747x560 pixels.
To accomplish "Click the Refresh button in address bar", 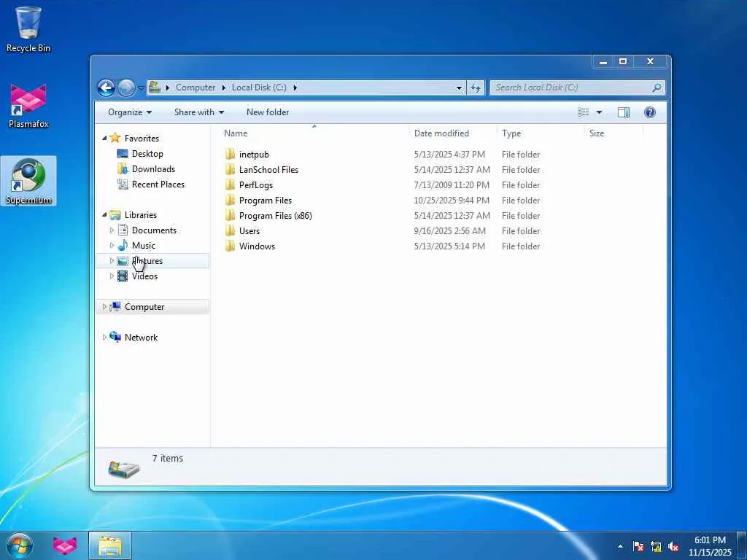I will pyautogui.click(x=476, y=87).
